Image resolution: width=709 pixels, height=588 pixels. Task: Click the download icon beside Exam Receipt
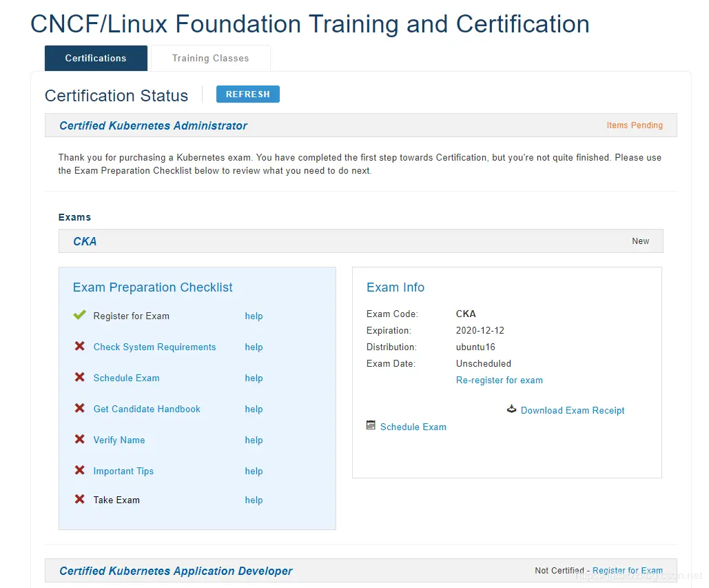coord(511,409)
